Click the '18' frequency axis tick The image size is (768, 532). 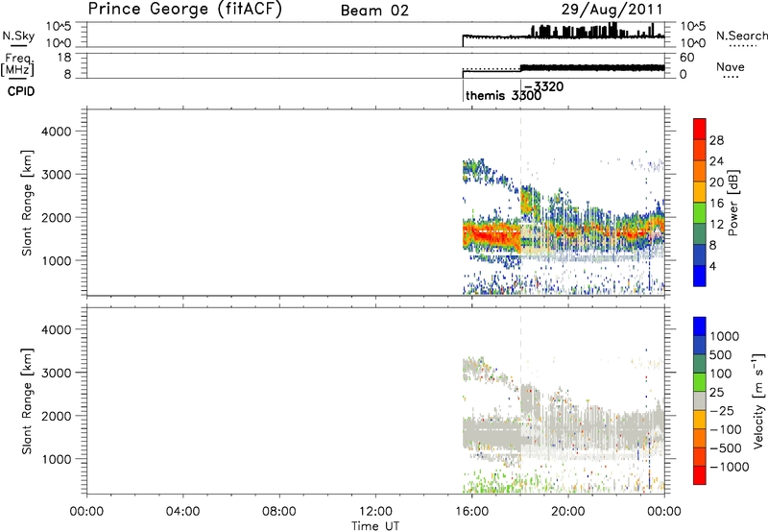click(x=64, y=58)
